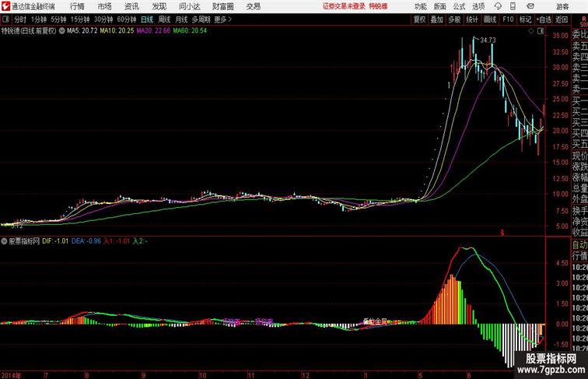Click the 统计 statistics toolbar button
588x379 pixels.
pos(472,19)
